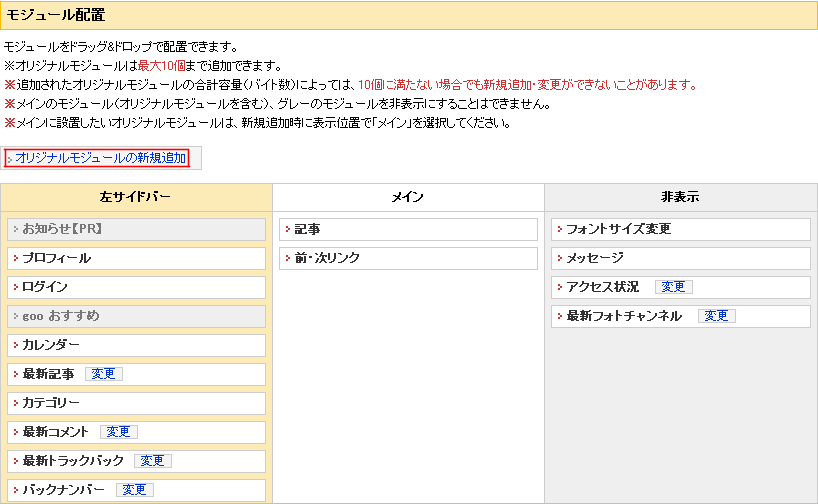
Task: Click the 変更 button next to バックナンバー
Action: pos(135,490)
